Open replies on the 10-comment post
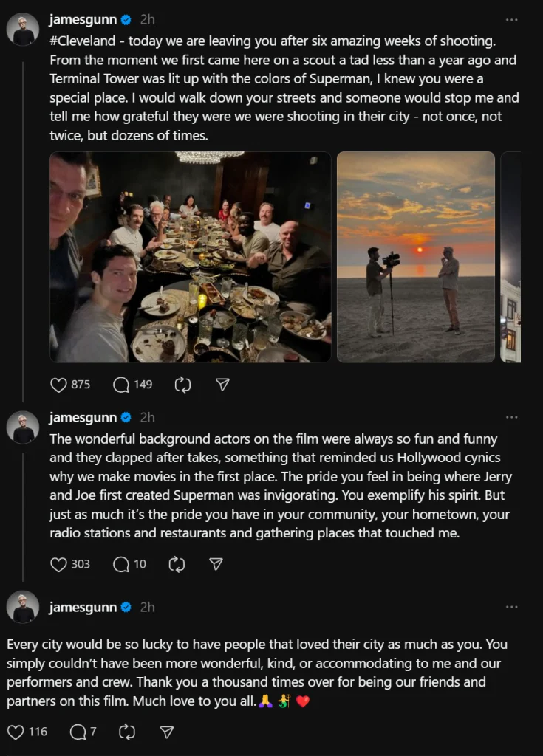 coord(121,564)
